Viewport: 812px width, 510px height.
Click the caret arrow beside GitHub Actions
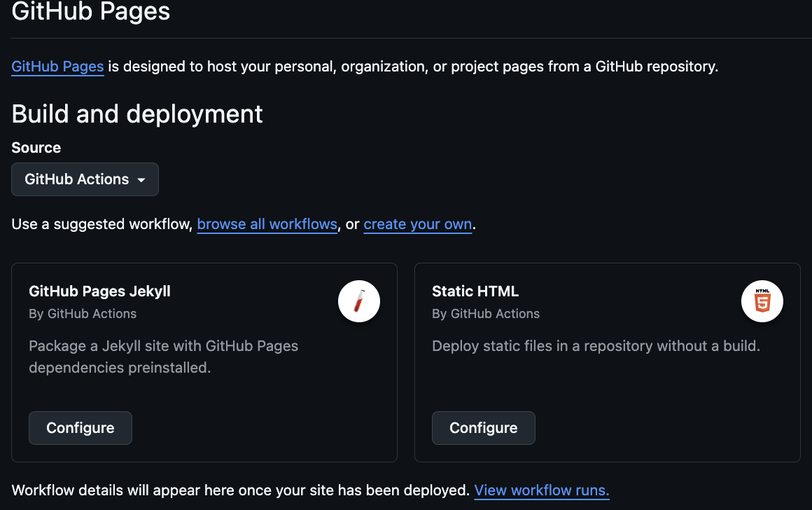pos(141,180)
